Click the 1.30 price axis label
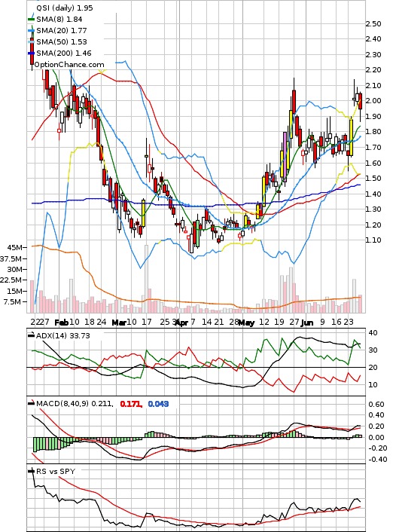The height and width of the screenshot is (532, 396). point(373,209)
